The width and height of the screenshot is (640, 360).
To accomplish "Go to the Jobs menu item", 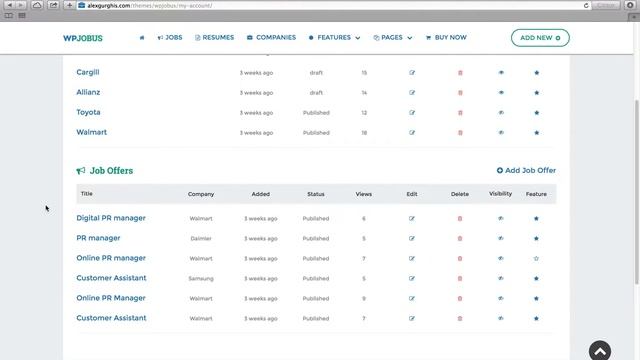I will coord(170,38).
